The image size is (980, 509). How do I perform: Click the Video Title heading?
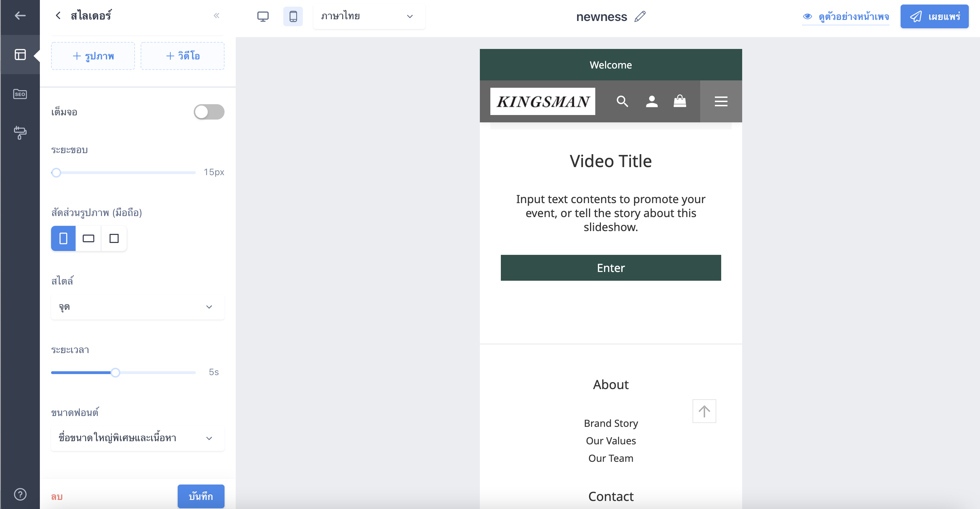611,161
